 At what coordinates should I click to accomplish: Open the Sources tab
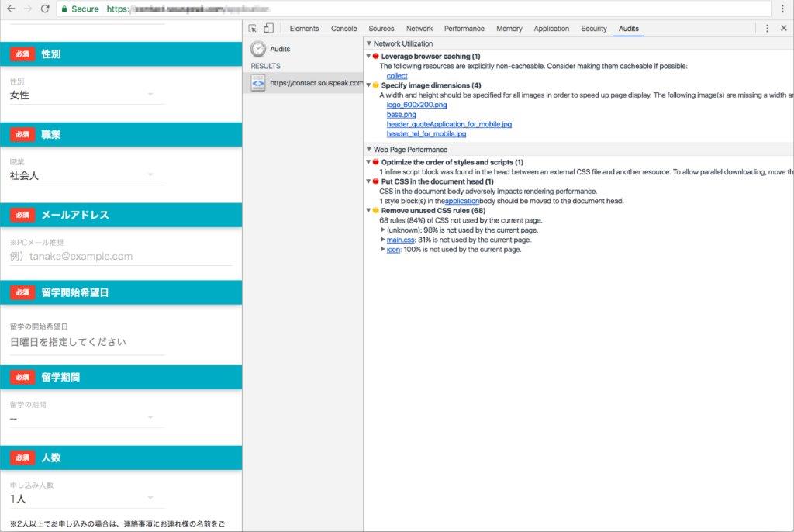tap(381, 29)
